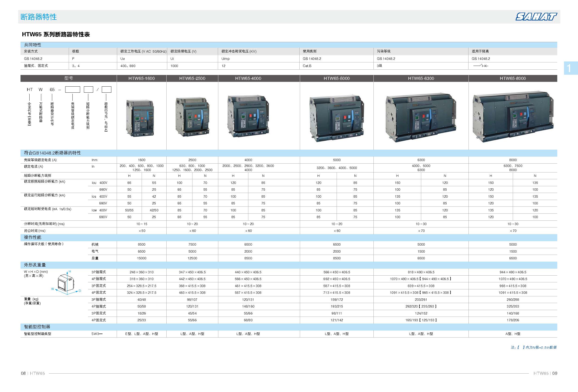
Task: Click the 操作性能 section header
Action: [x=33, y=237]
